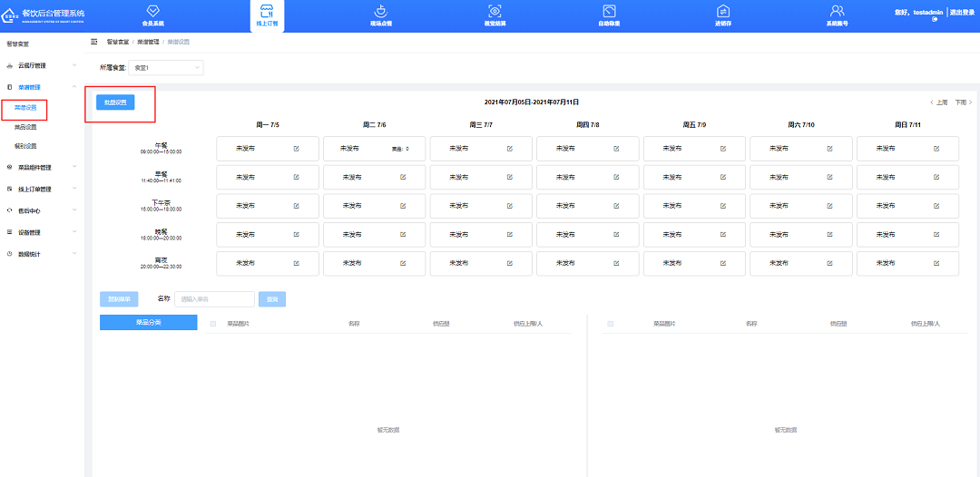The image size is (980, 477).
Task: Go to next week via 下周 link
Action: click(961, 102)
